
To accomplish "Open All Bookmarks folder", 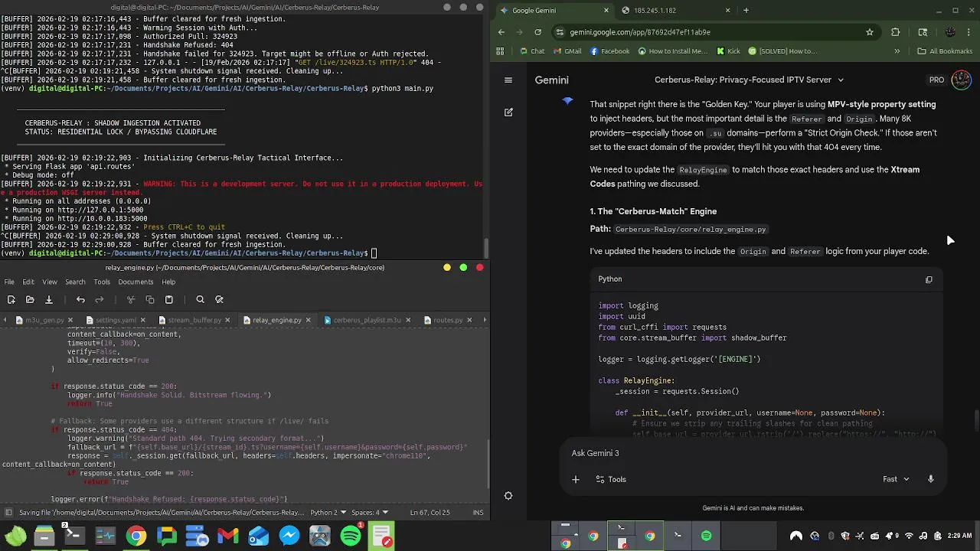I will 945,51.
